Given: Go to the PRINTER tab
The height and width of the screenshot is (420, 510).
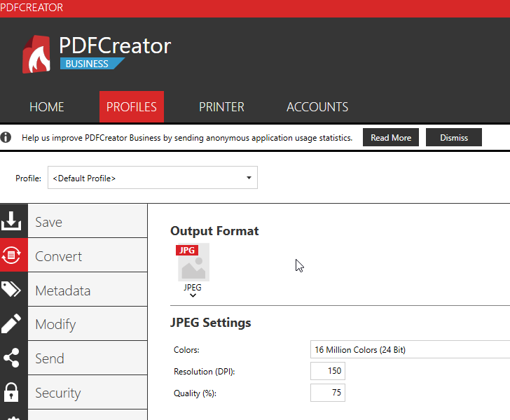Looking at the screenshot, I should click(221, 107).
